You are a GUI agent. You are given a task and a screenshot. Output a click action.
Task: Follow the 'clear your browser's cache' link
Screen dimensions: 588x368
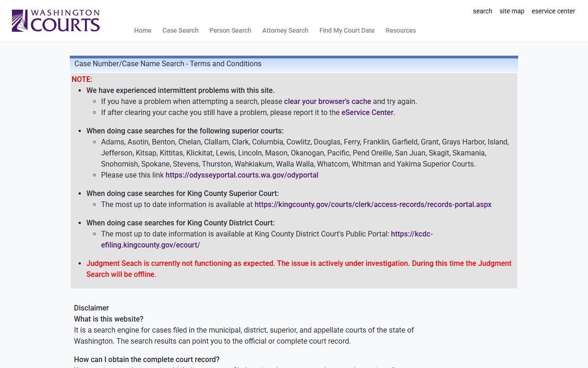tap(328, 101)
